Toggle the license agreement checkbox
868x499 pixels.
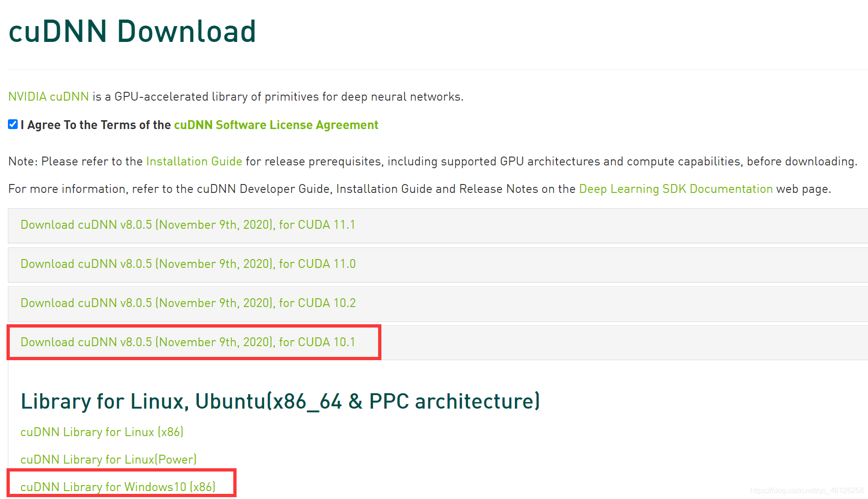coord(13,124)
